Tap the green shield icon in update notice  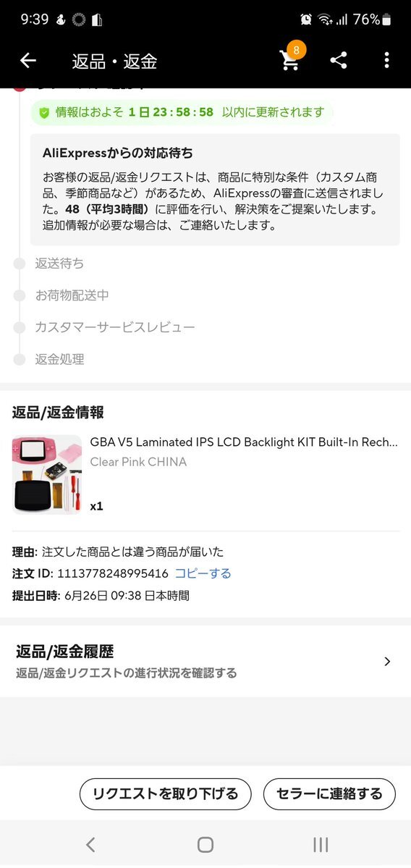(x=44, y=113)
